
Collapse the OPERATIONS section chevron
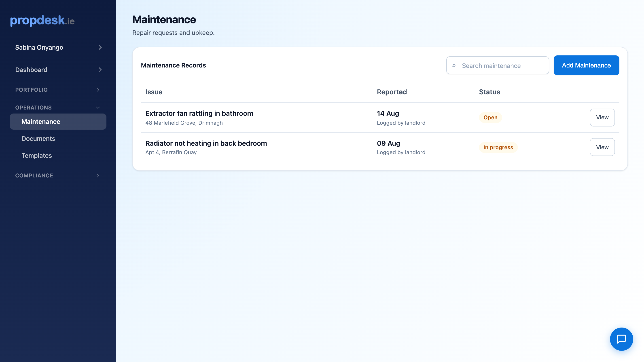pos(98,108)
